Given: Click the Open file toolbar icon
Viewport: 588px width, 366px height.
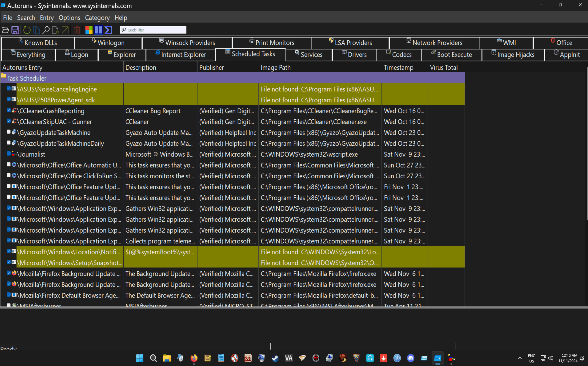Looking at the screenshot, I should point(5,30).
